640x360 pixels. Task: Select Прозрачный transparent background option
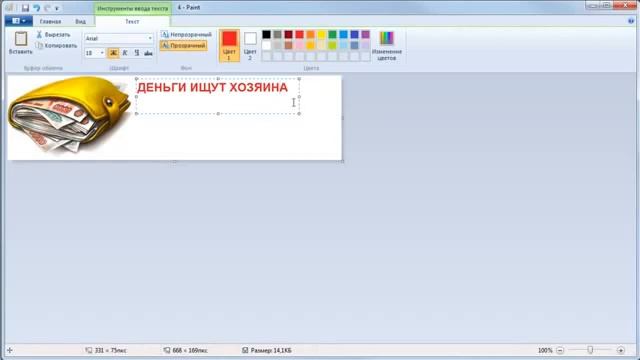tap(183, 46)
